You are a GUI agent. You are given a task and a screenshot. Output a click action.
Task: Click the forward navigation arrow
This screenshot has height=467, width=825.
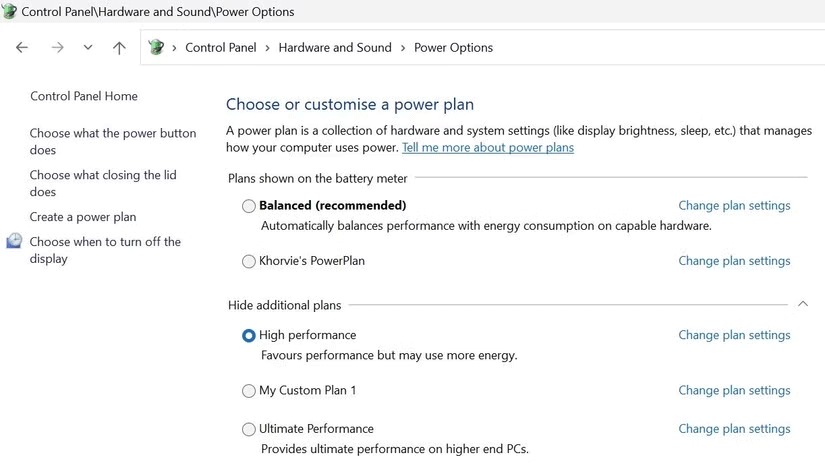tap(57, 48)
